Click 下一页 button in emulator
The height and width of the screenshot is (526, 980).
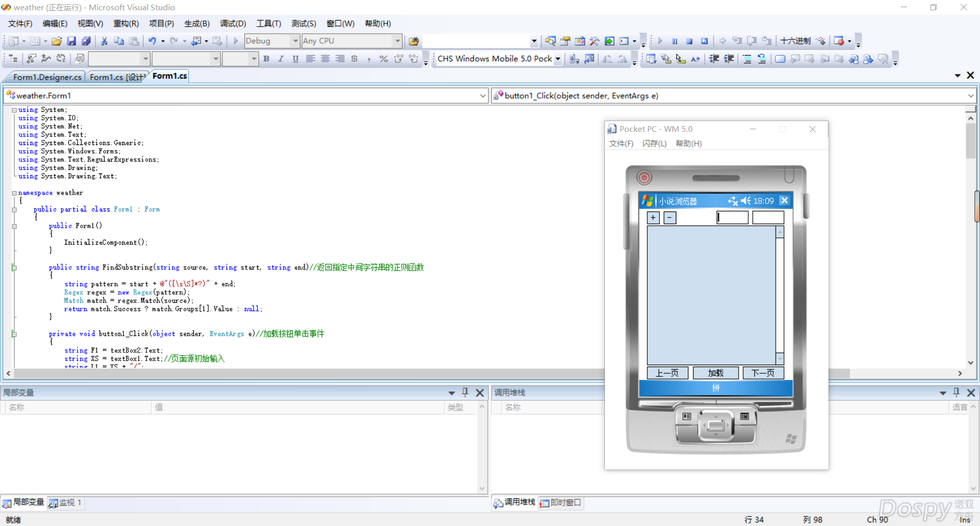point(763,373)
